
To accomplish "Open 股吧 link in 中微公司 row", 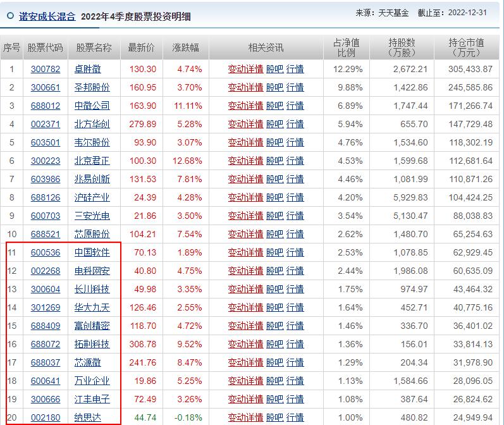I will 275,106.
